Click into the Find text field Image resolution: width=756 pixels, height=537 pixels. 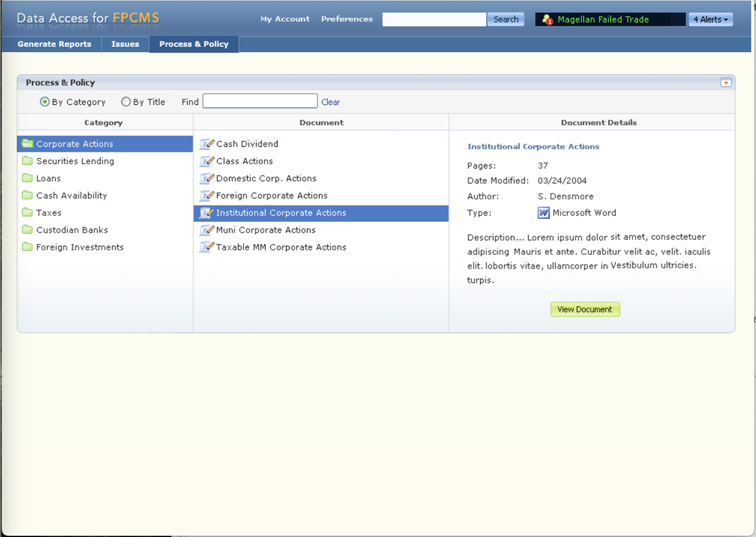coord(260,101)
